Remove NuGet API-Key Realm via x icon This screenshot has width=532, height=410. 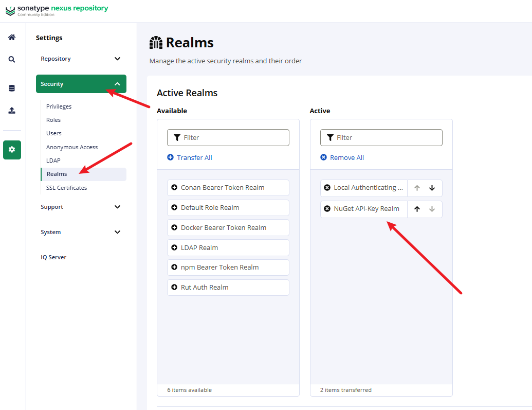327,208
